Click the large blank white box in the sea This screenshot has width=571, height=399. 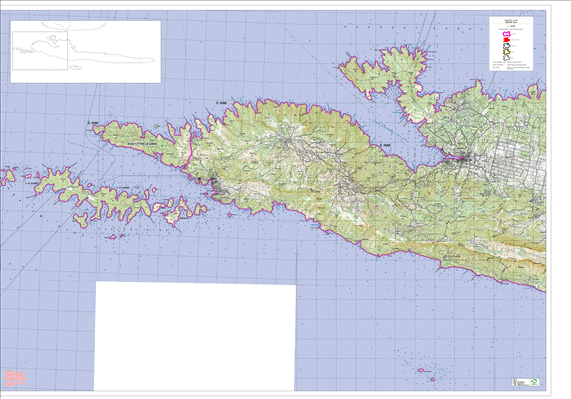point(195,336)
